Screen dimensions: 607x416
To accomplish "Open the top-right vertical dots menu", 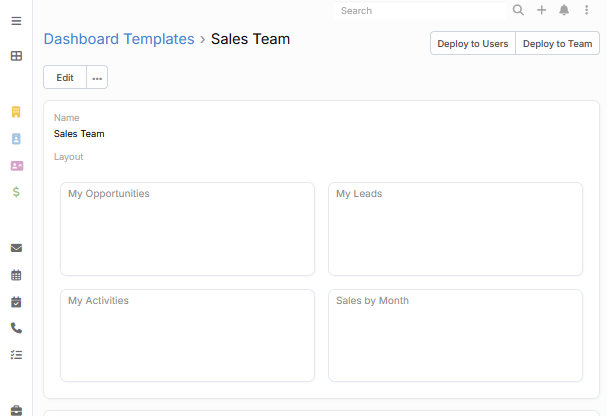I will coord(587,10).
